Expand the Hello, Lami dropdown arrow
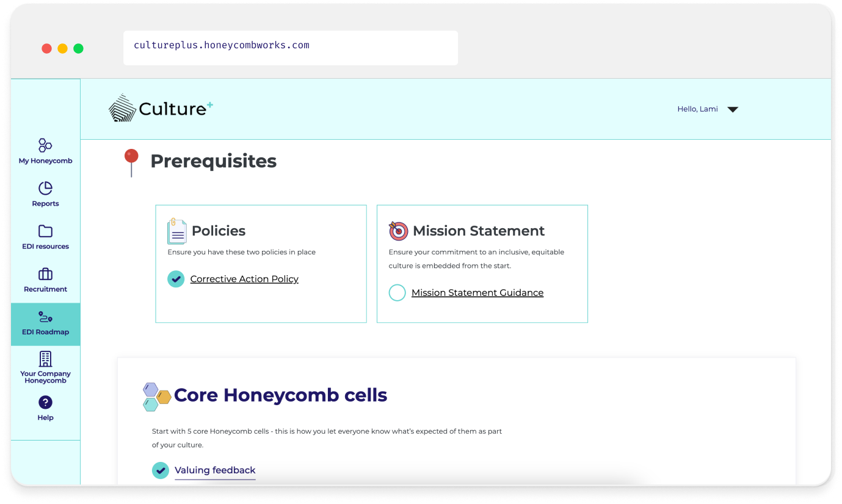 point(733,110)
